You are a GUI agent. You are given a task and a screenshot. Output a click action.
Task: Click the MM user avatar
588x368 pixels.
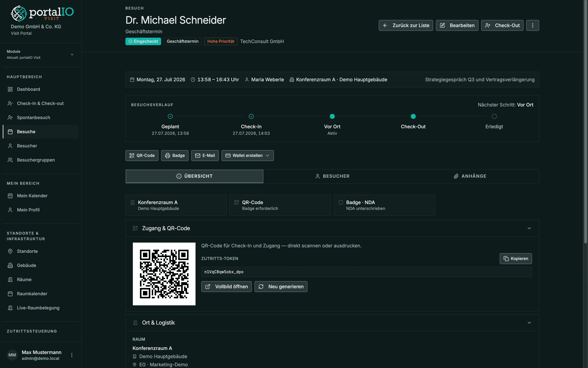click(12, 355)
